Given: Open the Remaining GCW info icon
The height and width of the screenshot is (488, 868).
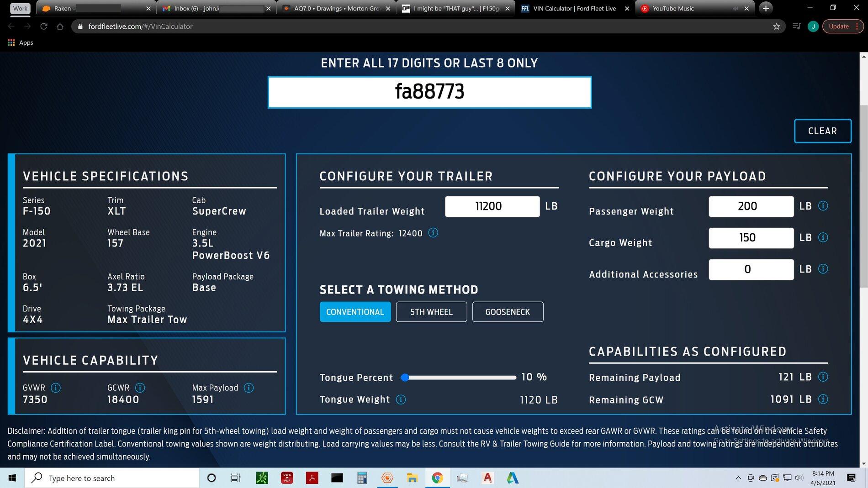Looking at the screenshot, I should coord(823,399).
